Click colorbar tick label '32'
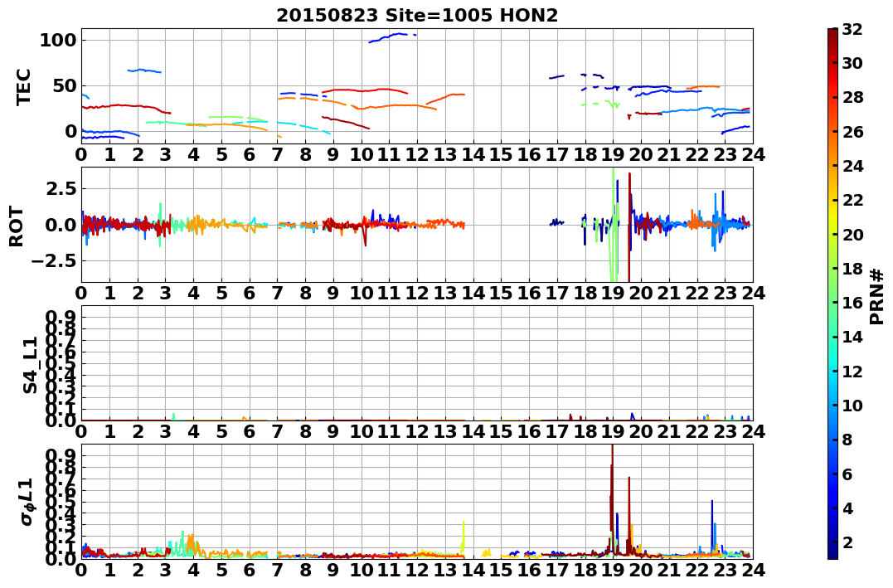This screenshot has width=893, height=588. click(x=852, y=29)
